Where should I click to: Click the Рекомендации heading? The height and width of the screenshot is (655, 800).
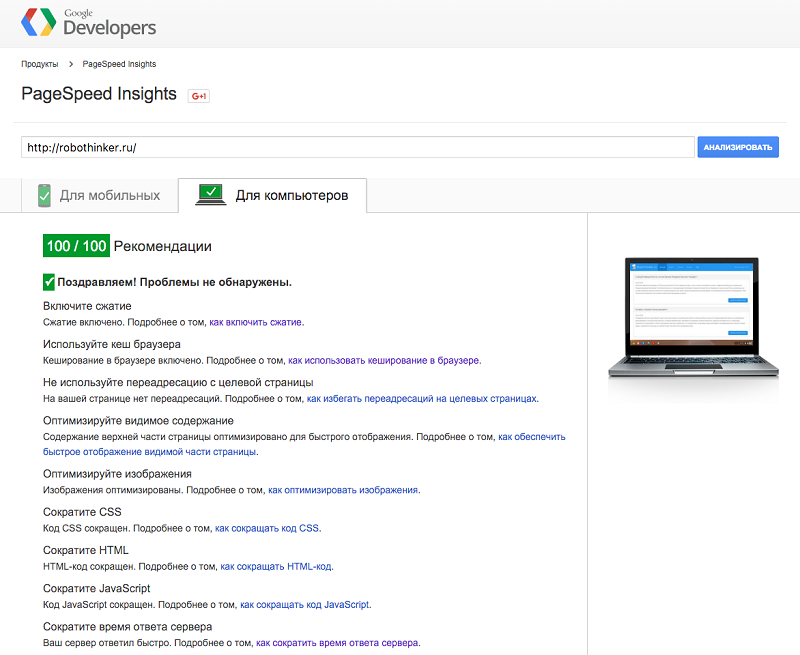pyautogui.click(x=162, y=246)
